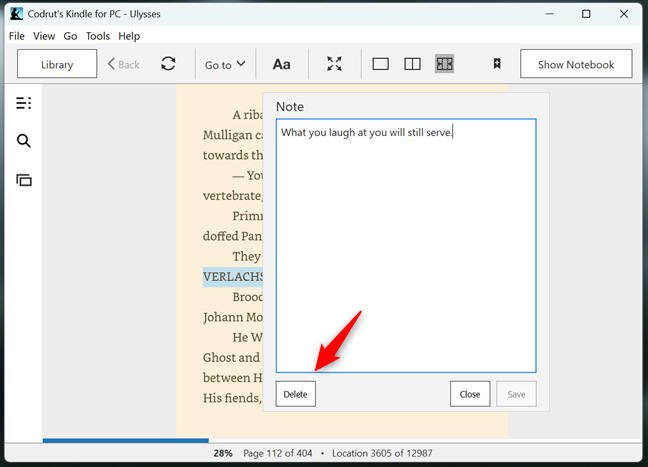The height and width of the screenshot is (467, 648).
Task: Open the search sidebar icon
Action: (24, 141)
